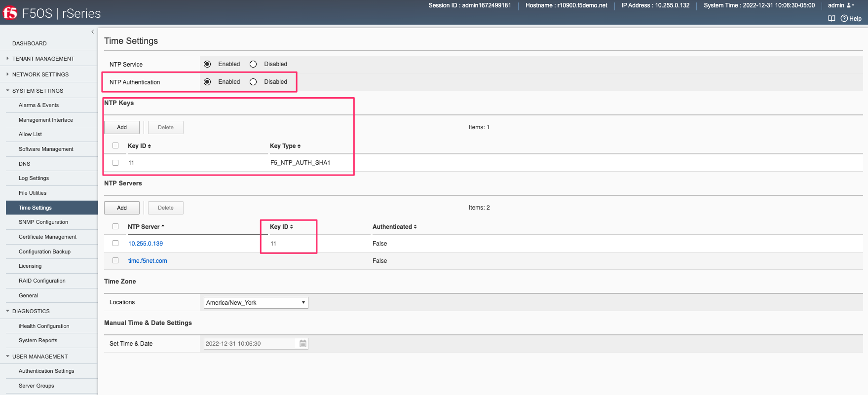Open RAID Configuration page
868x395 pixels.
(42, 281)
